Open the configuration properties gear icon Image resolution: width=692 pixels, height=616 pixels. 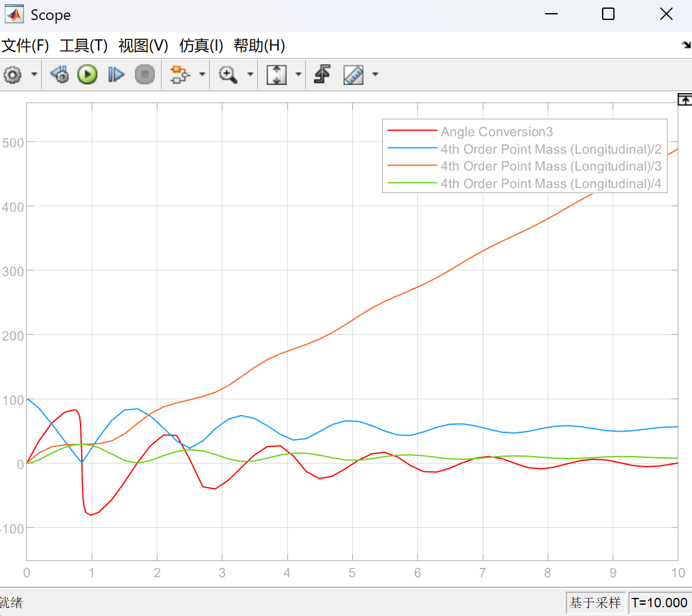pos(12,74)
